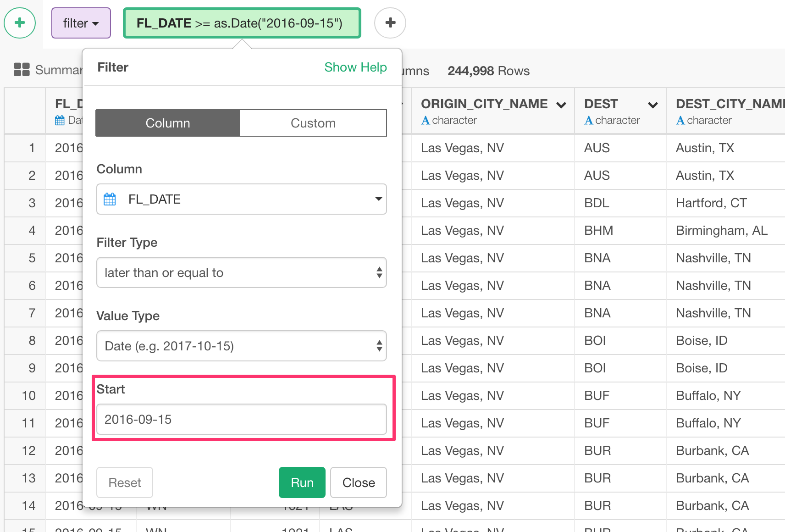Close the Filter dialog
The height and width of the screenshot is (532, 785).
[x=358, y=482]
